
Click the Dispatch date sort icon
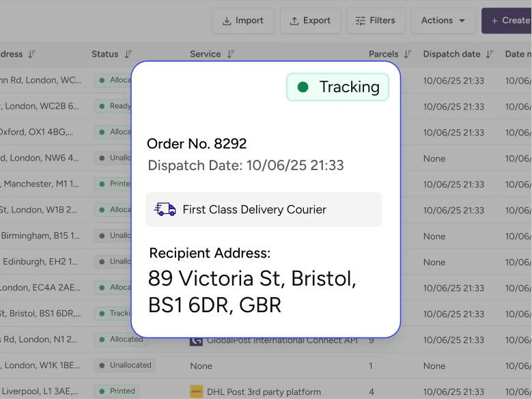[x=490, y=54]
